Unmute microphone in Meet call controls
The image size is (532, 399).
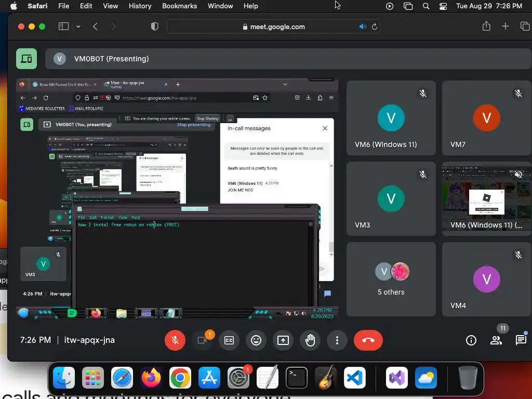(x=175, y=340)
